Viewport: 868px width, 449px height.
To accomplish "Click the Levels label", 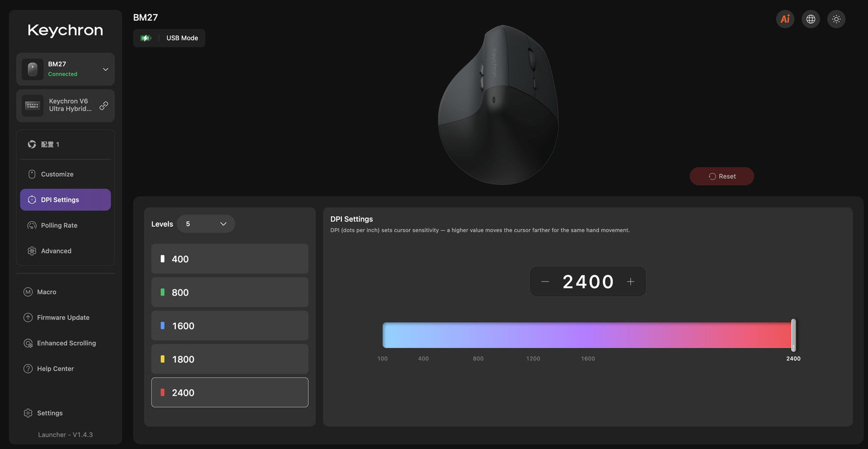I will click(162, 224).
